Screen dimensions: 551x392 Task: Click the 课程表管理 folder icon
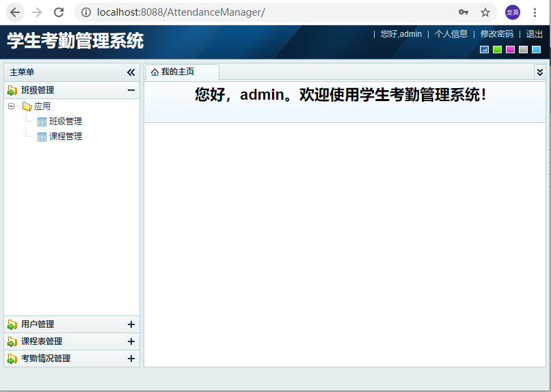pyautogui.click(x=12, y=342)
